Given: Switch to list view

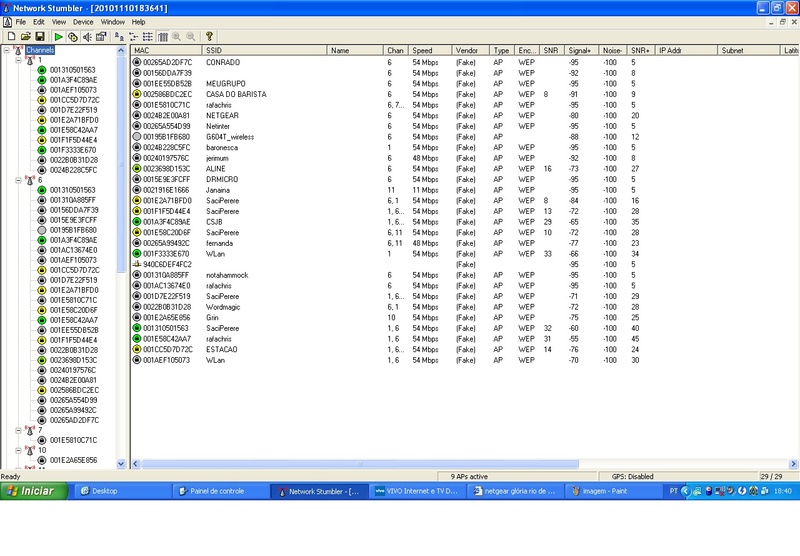Looking at the screenshot, I should coord(147,36).
